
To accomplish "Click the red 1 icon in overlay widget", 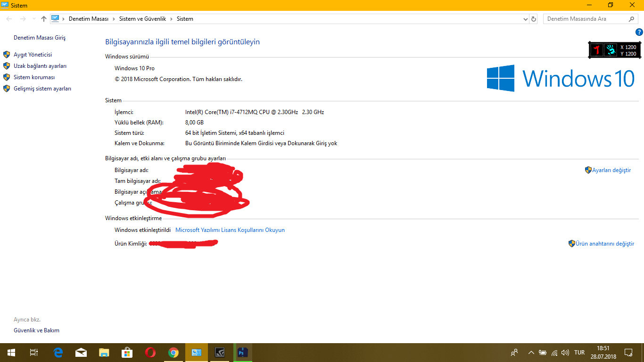I will pyautogui.click(x=597, y=50).
